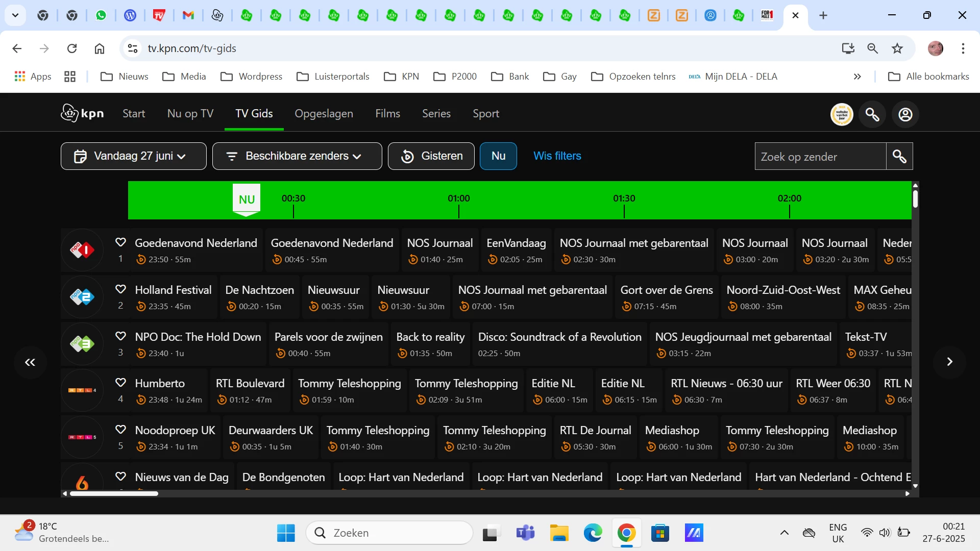This screenshot has width=980, height=551.
Task: Click the Wis filters link
Action: click(x=557, y=156)
